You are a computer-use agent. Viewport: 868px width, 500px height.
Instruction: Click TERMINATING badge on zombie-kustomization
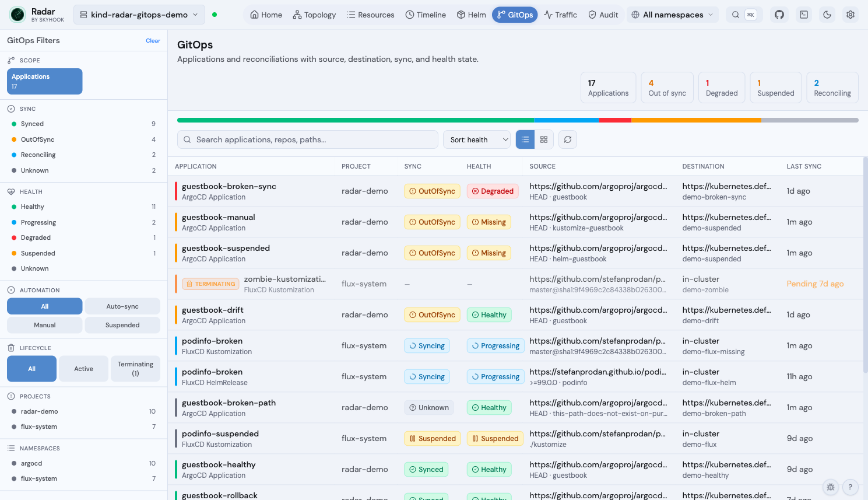coord(210,284)
